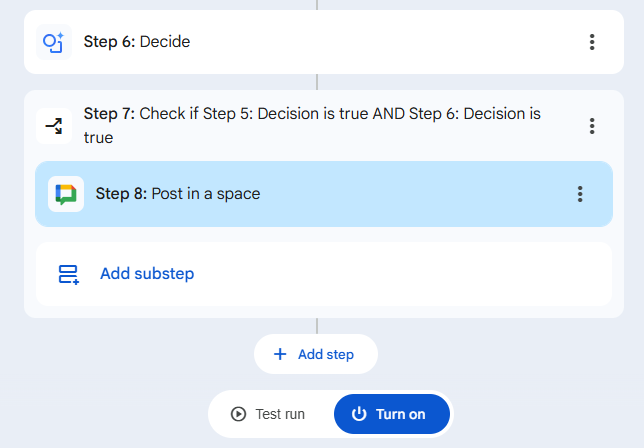The image size is (644, 448).
Task: Click the Add substep icon
Action: click(x=68, y=274)
